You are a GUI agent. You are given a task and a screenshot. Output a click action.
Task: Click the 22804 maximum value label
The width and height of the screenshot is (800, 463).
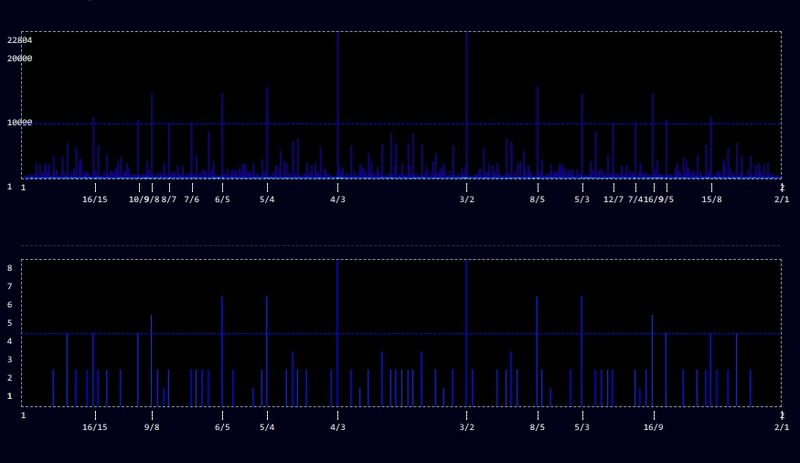pyautogui.click(x=19, y=40)
